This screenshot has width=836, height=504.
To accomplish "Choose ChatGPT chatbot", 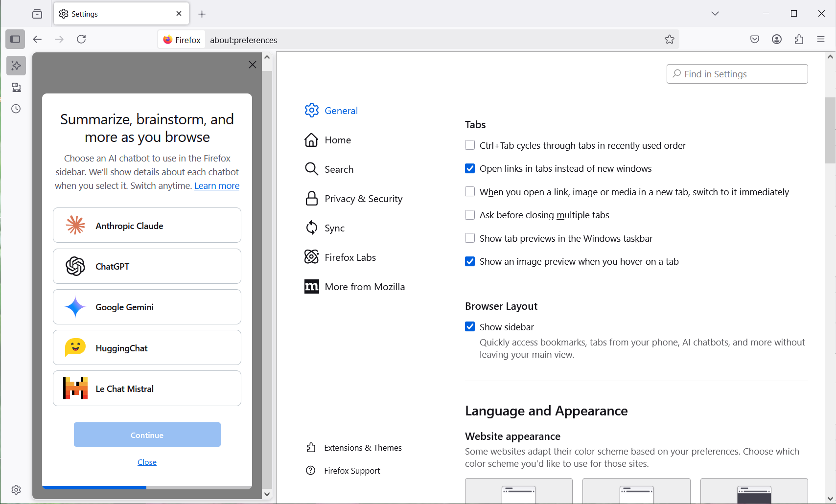I will pos(147,266).
